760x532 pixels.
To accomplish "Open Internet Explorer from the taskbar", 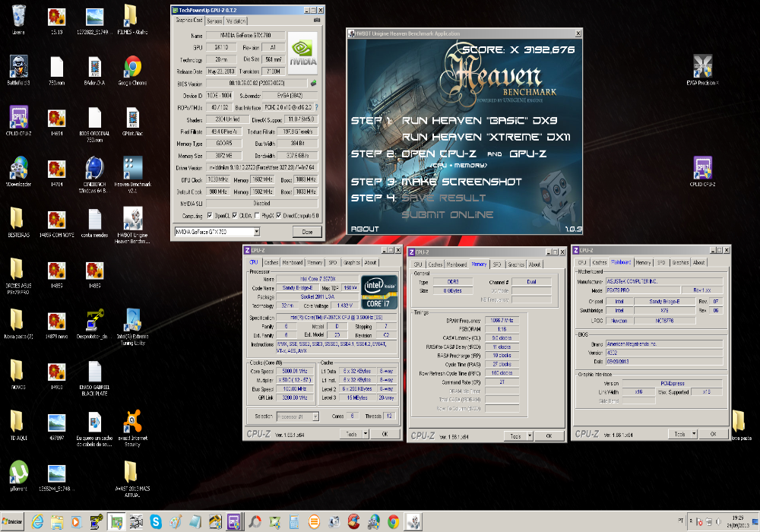I will (x=37, y=521).
